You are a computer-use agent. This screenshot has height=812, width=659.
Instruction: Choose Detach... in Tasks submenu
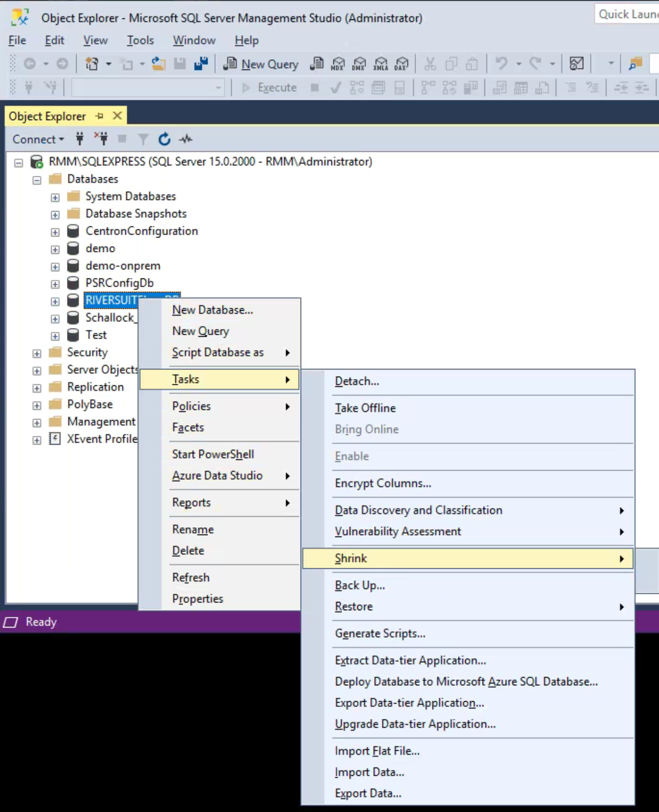(468, 381)
